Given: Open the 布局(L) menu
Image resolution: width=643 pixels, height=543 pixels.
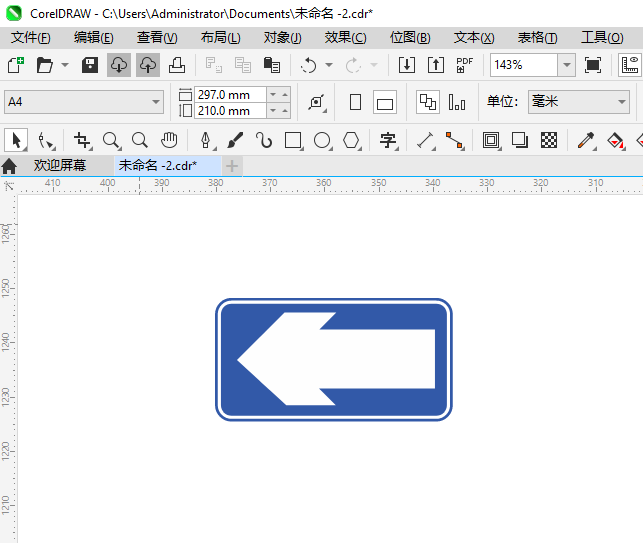Looking at the screenshot, I should (221, 38).
